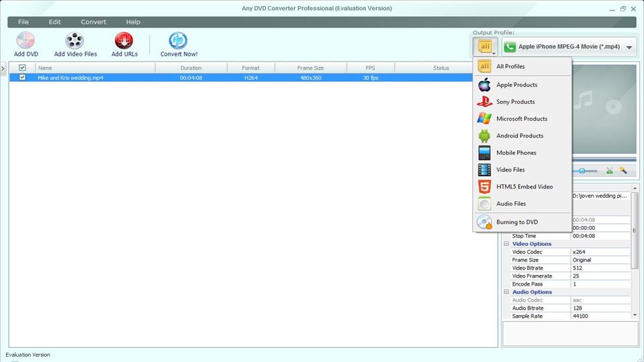The image size is (644, 362).
Task: Open the 'all' output profile category button
Action: (485, 46)
